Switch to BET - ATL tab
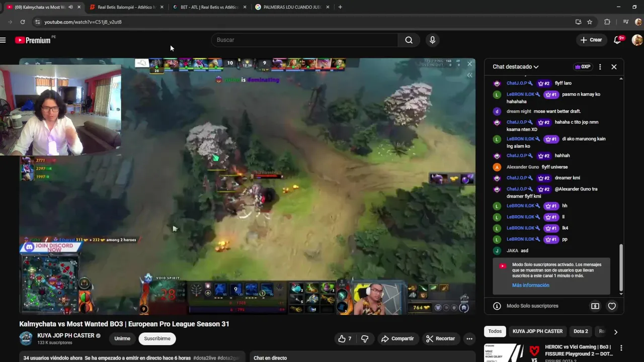Image resolution: width=644 pixels, height=362 pixels. pos(210,7)
